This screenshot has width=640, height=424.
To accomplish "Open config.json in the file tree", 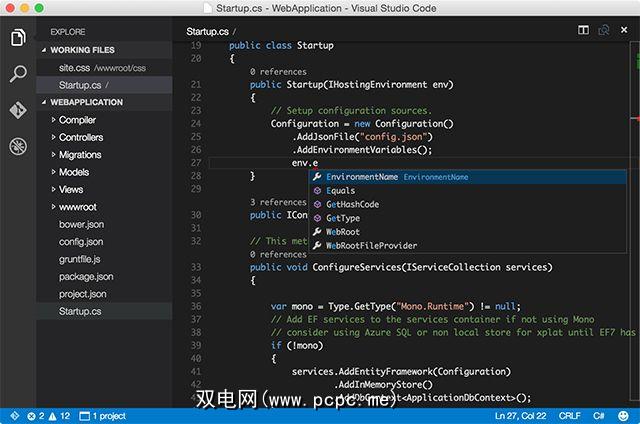I will [81, 241].
